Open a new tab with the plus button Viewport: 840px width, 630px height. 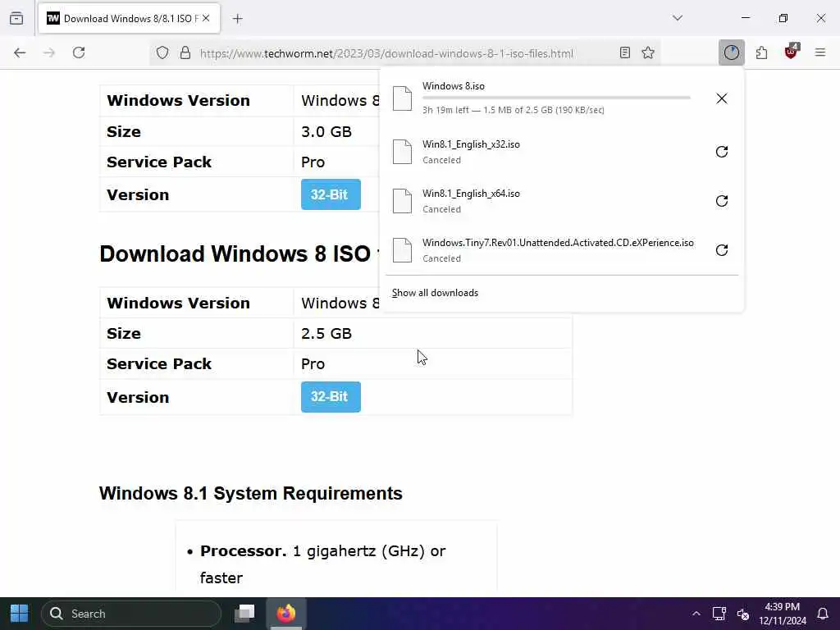click(x=238, y=19)
